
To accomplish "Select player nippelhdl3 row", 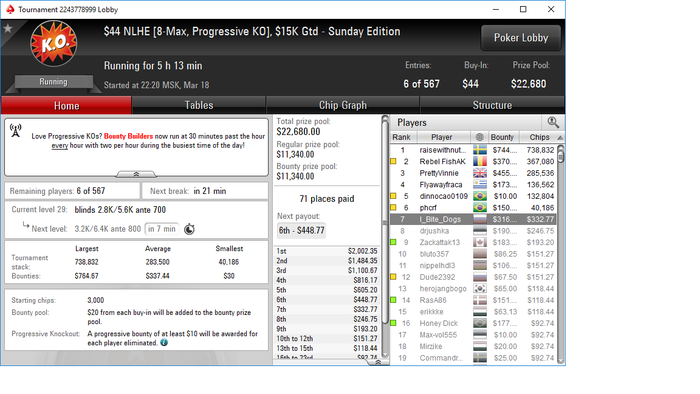I will tap(473, 265).
